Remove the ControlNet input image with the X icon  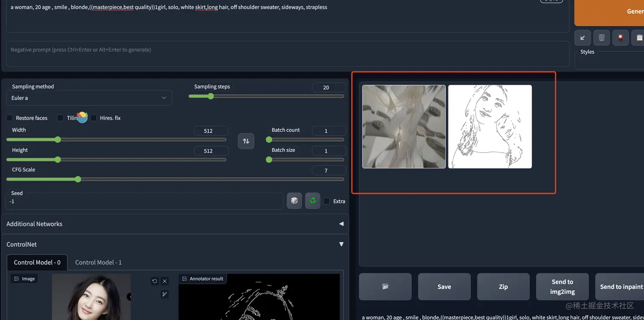tap(165, 281)
